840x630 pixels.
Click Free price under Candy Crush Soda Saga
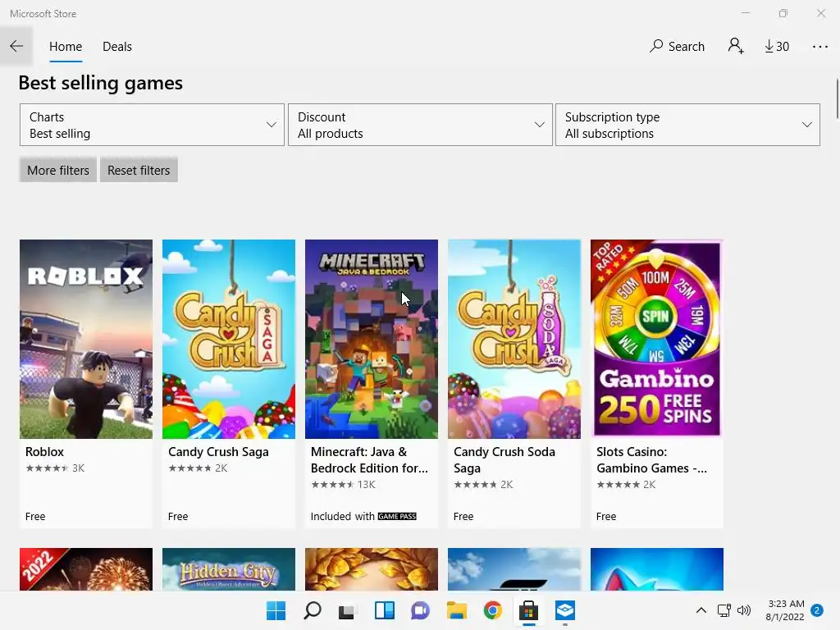point(463,517)
